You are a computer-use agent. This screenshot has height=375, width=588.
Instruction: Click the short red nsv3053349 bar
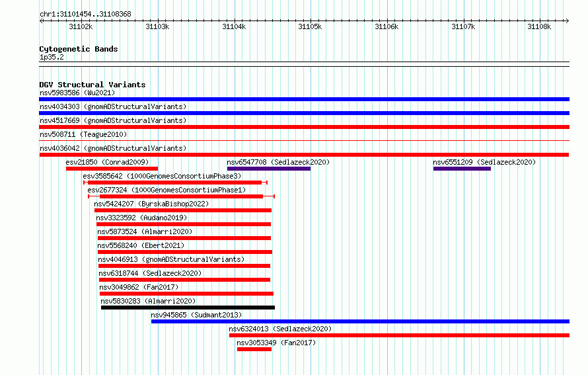pyautogui.click(x=254, y=349)
